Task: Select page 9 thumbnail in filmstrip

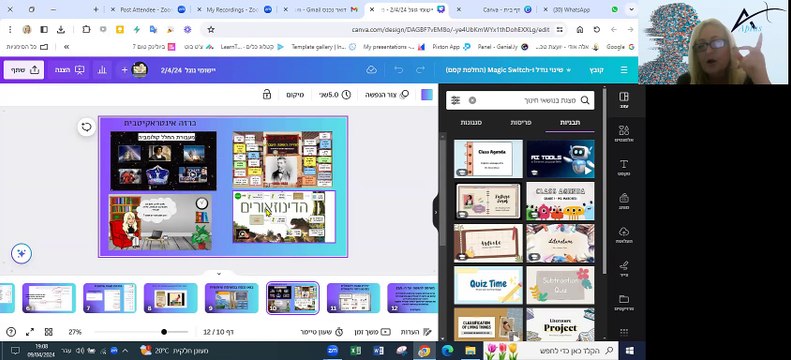Action: [232, 298]
